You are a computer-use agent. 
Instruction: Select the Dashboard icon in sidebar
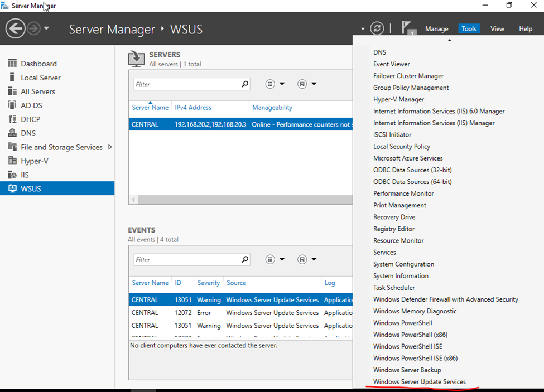pos(12,64)
